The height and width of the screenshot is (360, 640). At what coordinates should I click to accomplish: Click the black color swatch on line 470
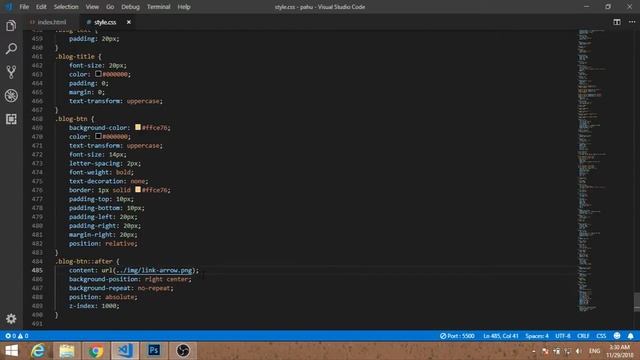point(98,136)
